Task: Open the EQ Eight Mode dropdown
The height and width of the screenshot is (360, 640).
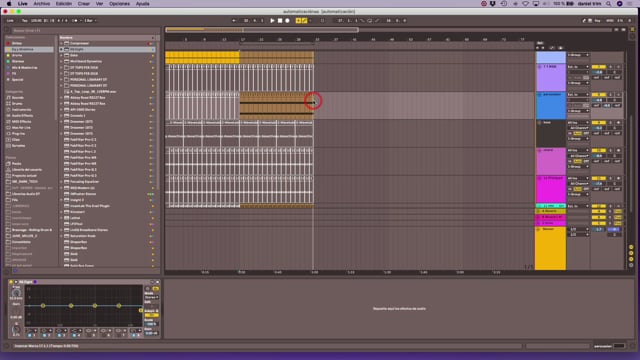Action: (x=151, y=297)
